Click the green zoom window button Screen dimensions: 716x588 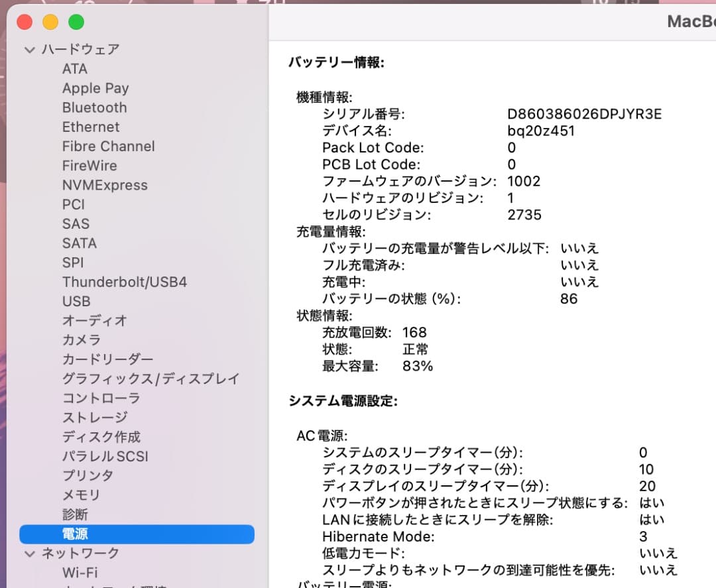click(76, 22)
